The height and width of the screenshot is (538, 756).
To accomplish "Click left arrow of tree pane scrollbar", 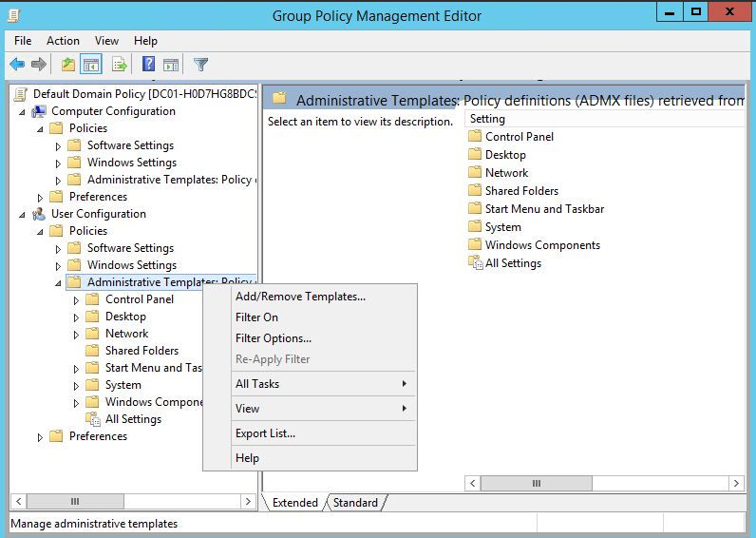I will tap(18, 501).
